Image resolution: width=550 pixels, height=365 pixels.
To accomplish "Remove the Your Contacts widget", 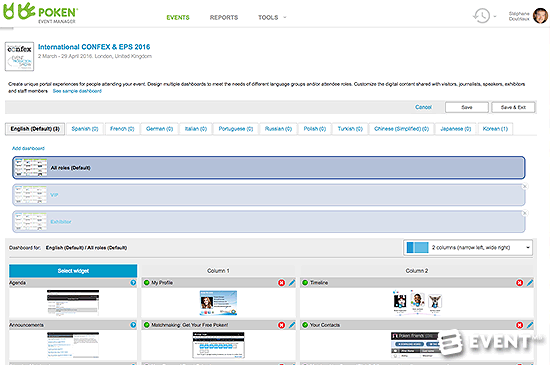I will coord(519,325).
